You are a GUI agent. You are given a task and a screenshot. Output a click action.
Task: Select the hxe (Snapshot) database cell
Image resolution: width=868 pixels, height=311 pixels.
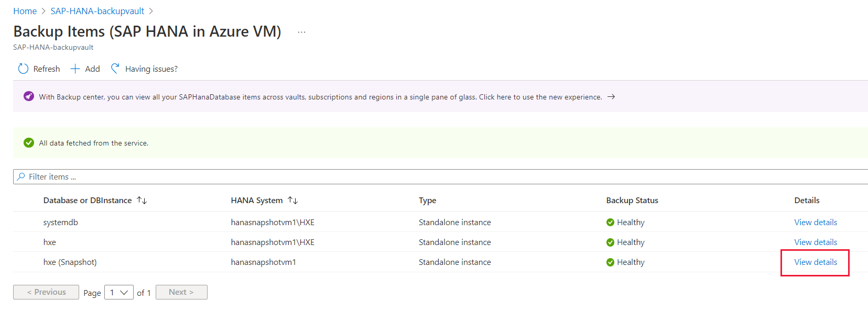click(x=70, y=262)
